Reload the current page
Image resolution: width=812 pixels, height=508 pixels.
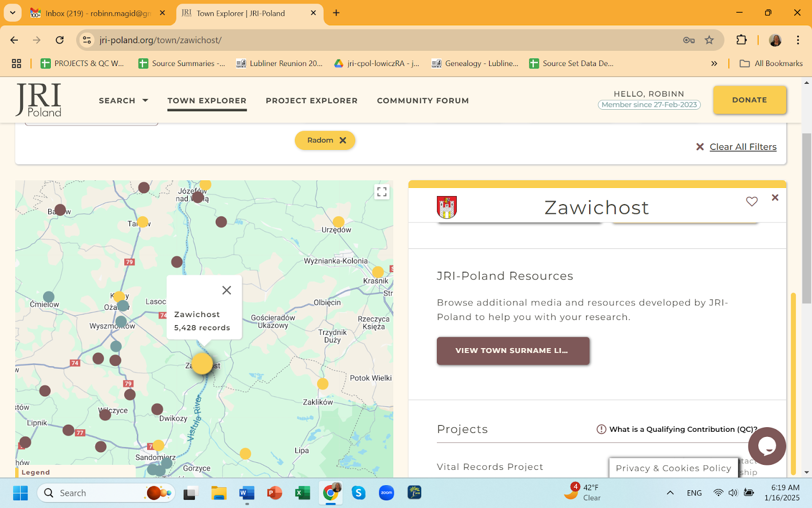(x=60, y=40)
